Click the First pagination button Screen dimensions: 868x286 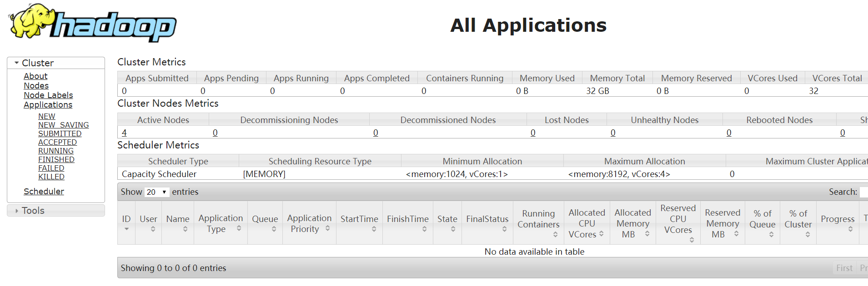click(x=844, y=268)
